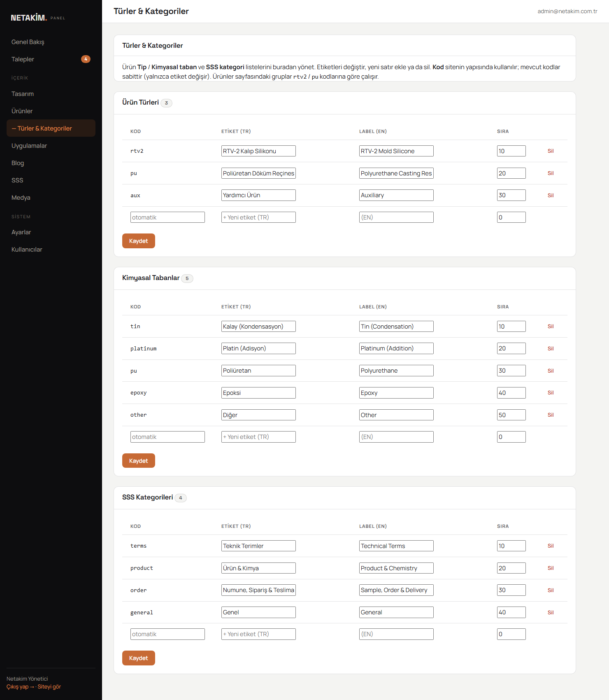609x700 pixels.
Task: Open the Talepler menu item with badge
Action: point(51,59)
